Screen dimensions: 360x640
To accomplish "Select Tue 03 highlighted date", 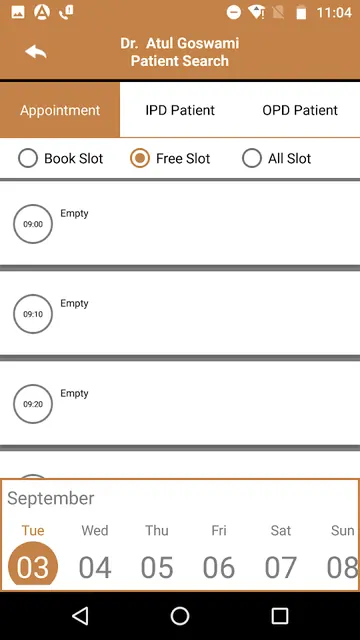I will [33, 555].
